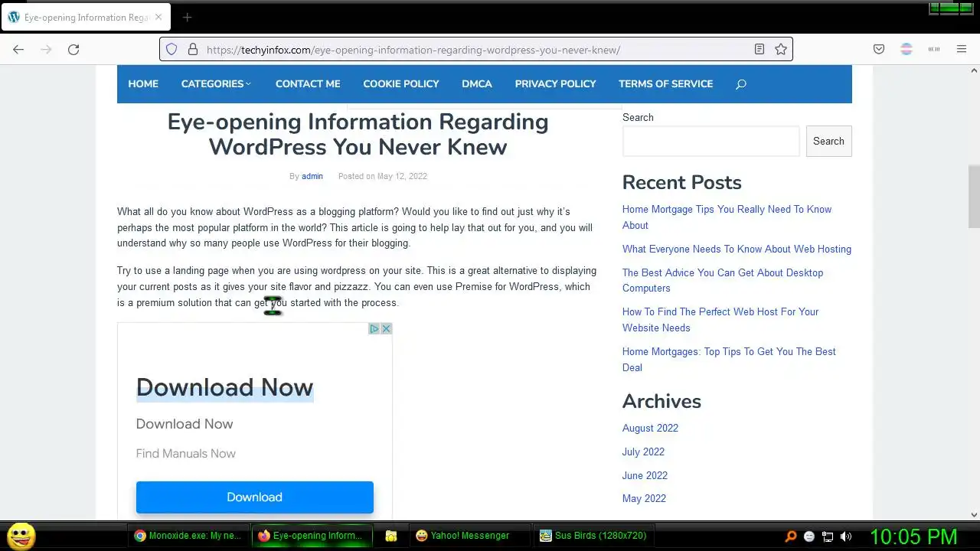Open 'How To Find The Perfect Web Host' post

(720, 320)
